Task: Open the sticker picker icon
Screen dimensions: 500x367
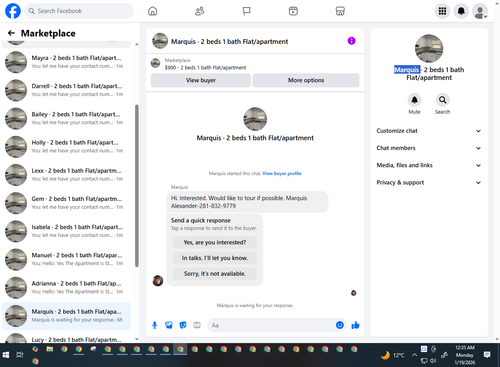Action: (x=183, y=325)
